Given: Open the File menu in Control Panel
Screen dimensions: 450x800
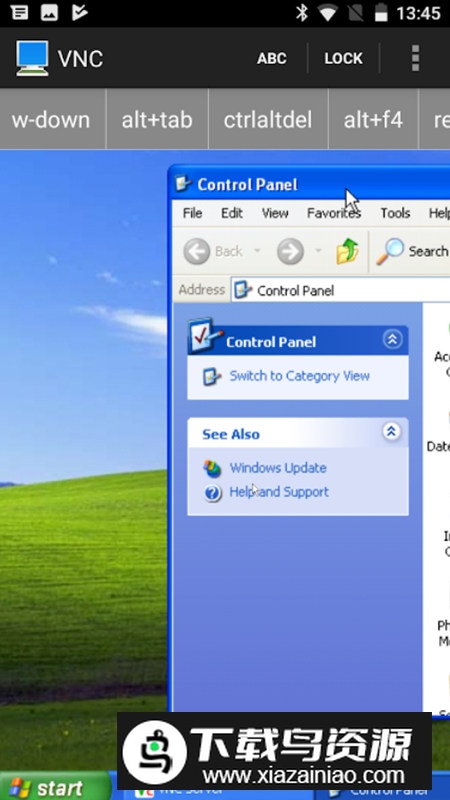Looking at the screenshot, I should pos(192,213).
